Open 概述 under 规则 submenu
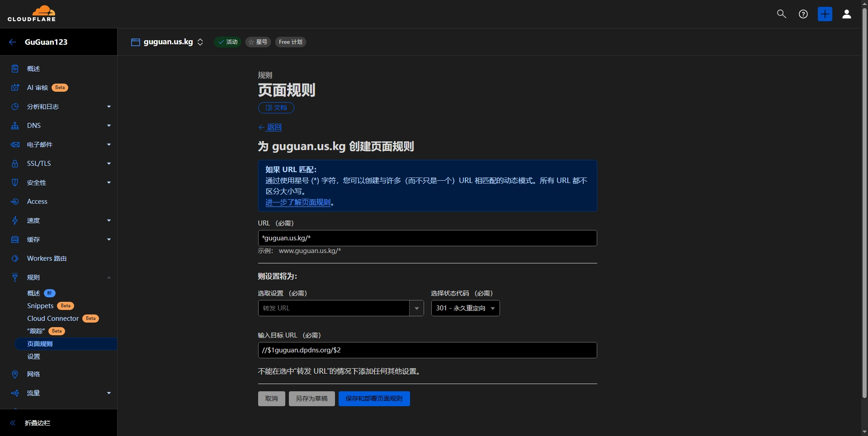 33,293
